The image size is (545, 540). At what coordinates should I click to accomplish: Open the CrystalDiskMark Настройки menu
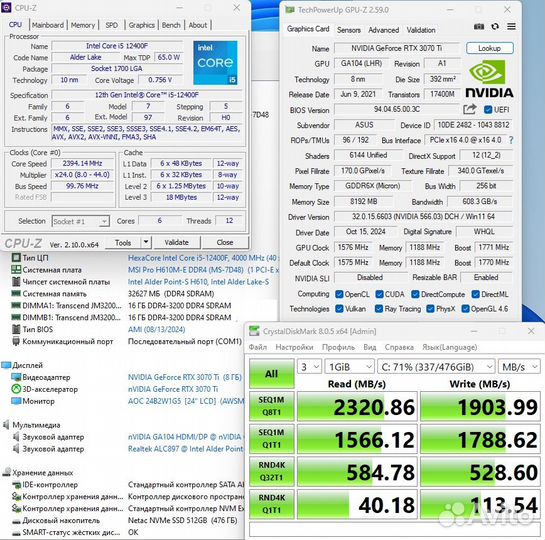click(x=294, y=347)
